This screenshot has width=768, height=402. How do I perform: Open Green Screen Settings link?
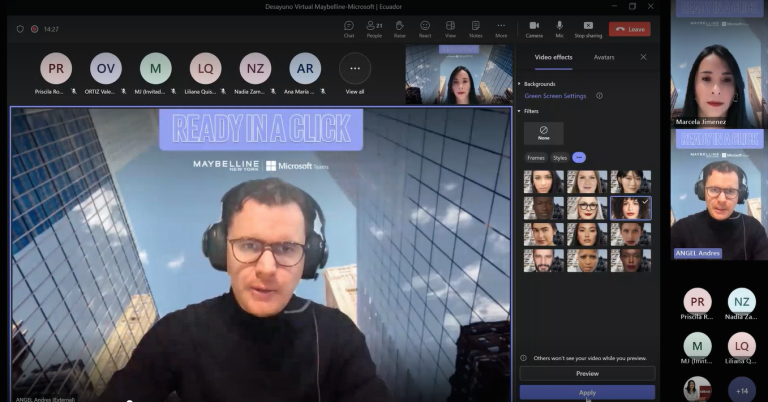tap(555, 96)
